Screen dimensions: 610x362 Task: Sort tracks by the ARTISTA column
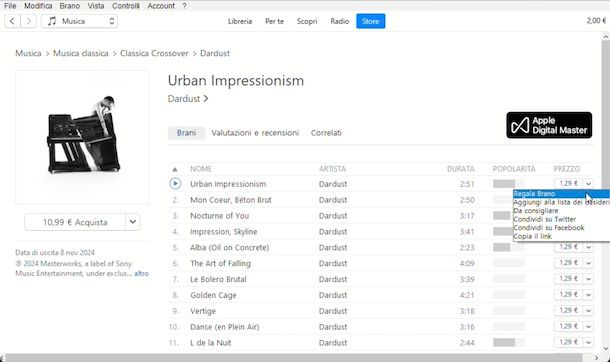(x=332, y=169)
